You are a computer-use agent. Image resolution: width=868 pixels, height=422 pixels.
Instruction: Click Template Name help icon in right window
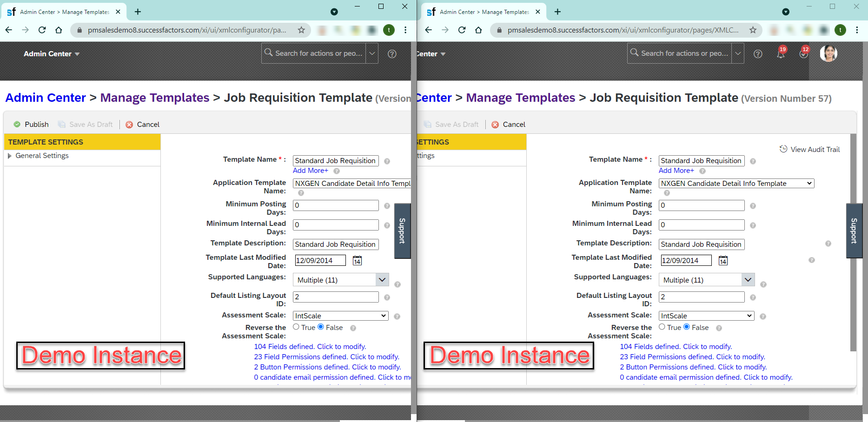click(753, 161)
